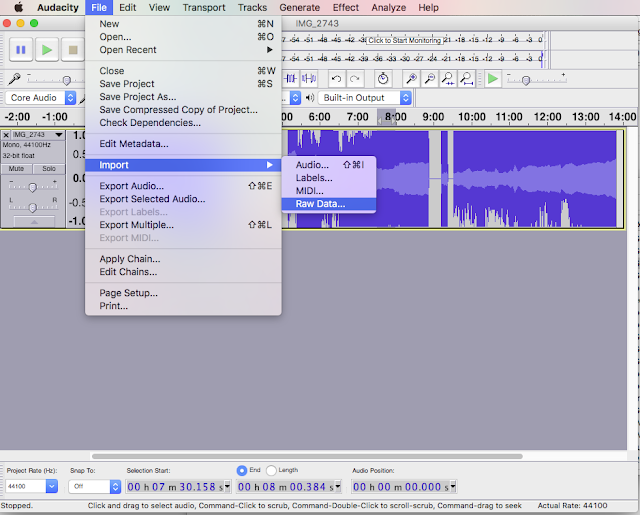
Task: Open the Project Rate dropdown arrow
Action: pyautogui.click(x=52, y=486)
